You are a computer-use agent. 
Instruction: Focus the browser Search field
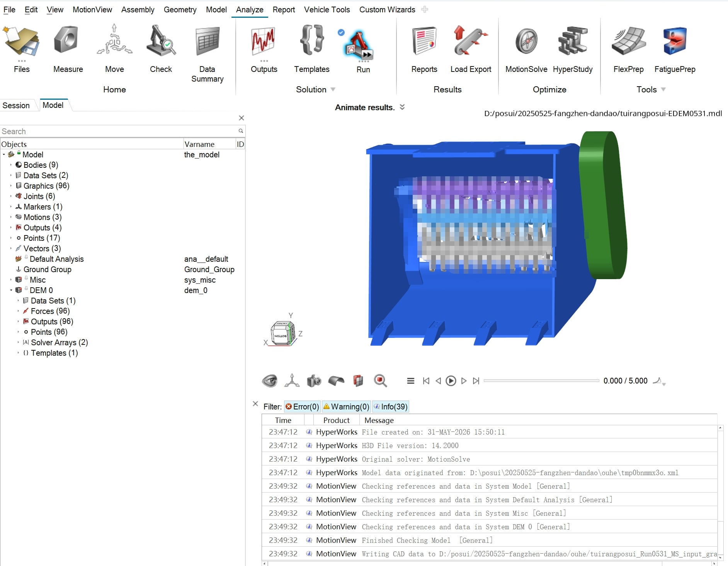[118, 131]
